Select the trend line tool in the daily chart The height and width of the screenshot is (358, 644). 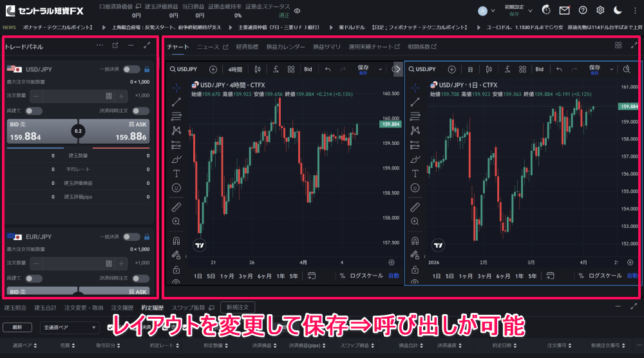point(415,102)
